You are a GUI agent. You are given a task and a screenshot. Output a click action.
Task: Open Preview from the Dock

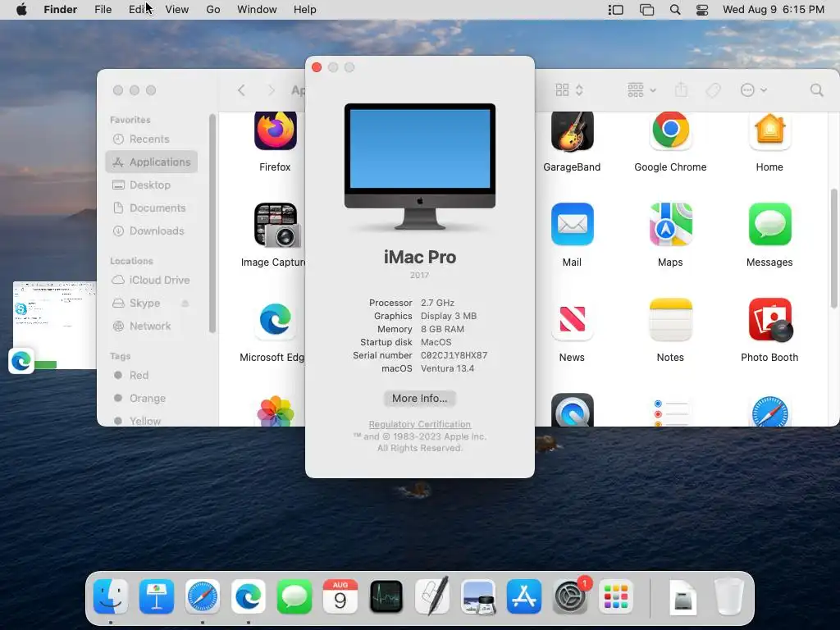[478, 596]
